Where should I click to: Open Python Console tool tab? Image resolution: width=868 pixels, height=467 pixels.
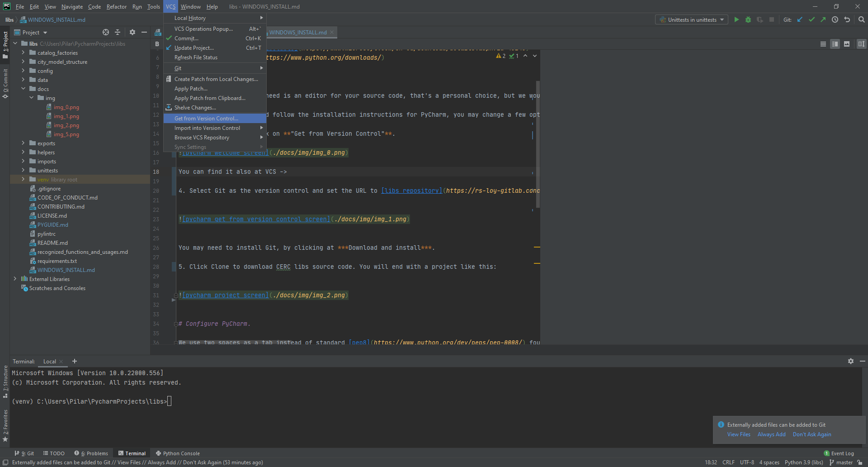point(178,453)
